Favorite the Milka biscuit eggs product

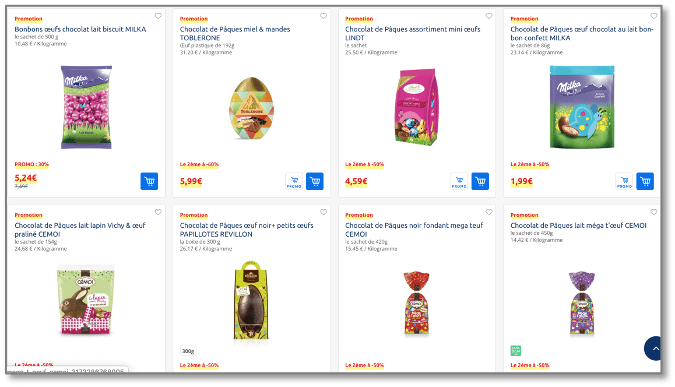tap(158, 16)
